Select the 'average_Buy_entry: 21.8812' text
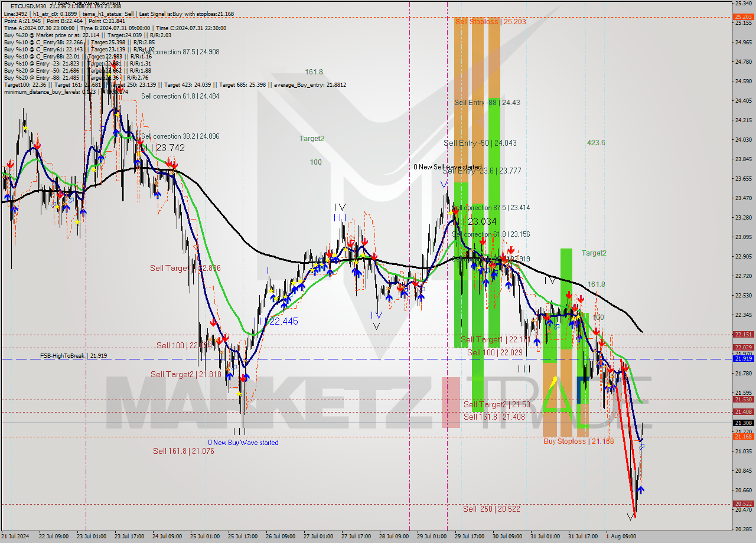 pyautogui.click(x=310, y=84)
